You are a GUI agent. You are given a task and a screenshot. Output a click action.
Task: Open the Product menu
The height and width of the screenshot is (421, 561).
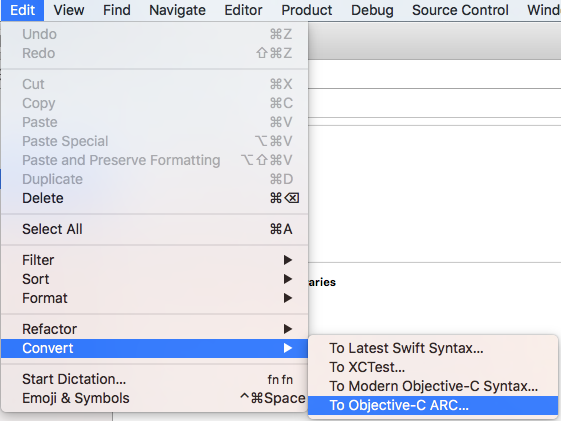tap(307, 10)
